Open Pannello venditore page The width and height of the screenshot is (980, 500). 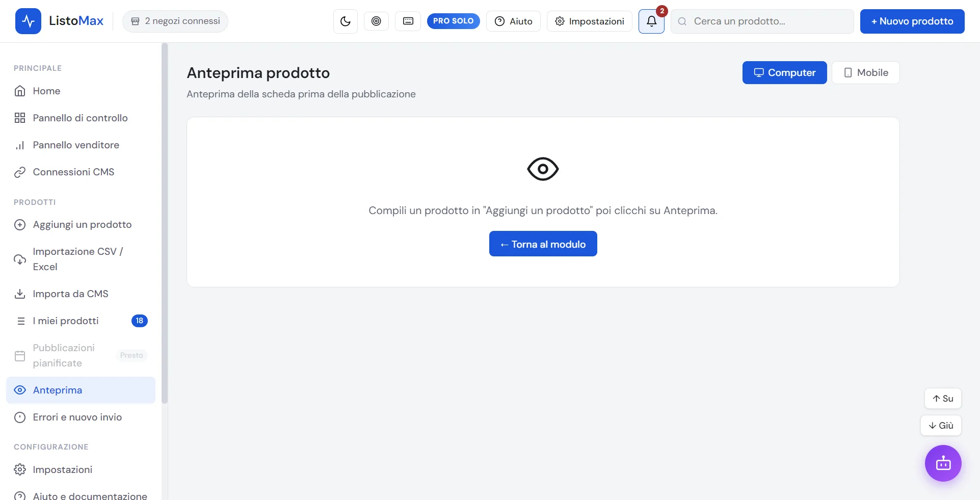(x=81, y=145)
